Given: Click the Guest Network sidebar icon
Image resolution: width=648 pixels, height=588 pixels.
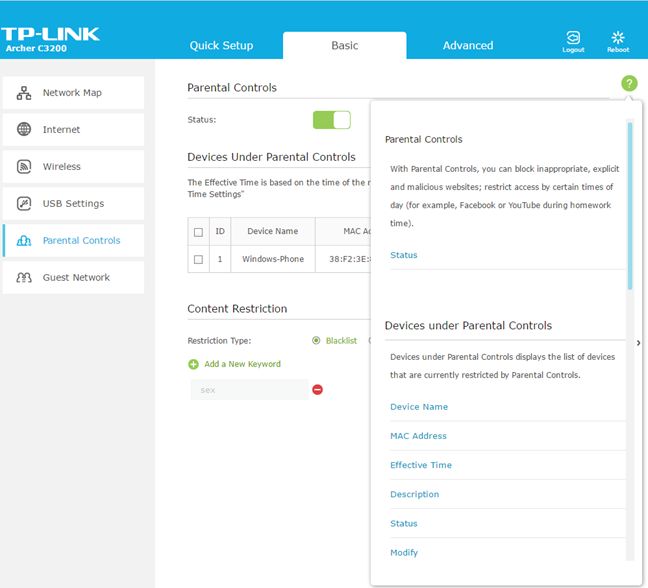Looking at the screenshot, I should 24,277.
